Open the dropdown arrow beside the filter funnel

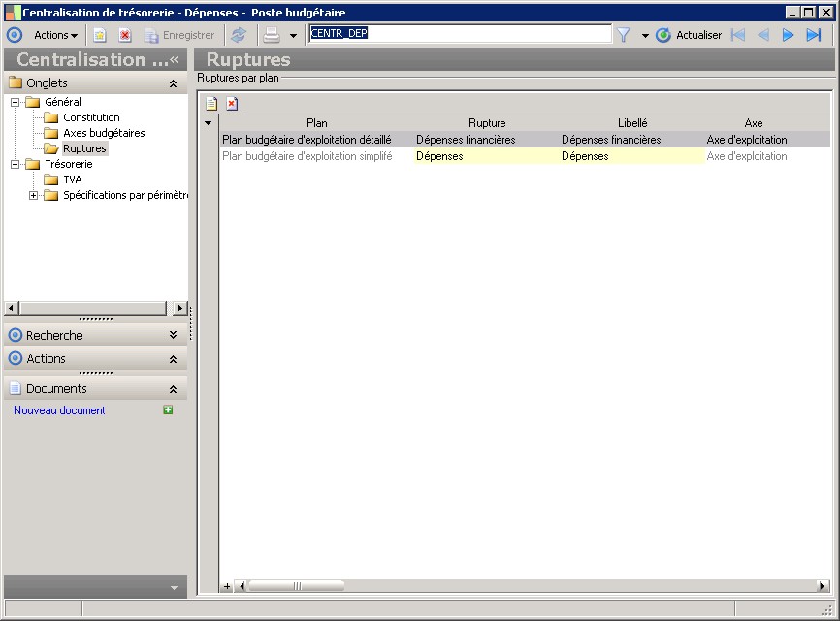[645, 36]
